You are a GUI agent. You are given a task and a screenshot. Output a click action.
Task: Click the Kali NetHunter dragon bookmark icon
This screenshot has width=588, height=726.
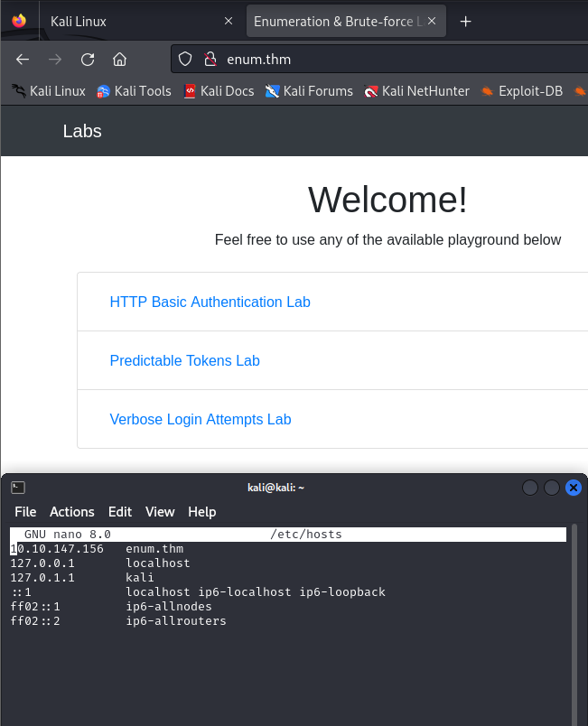point(369,91)
